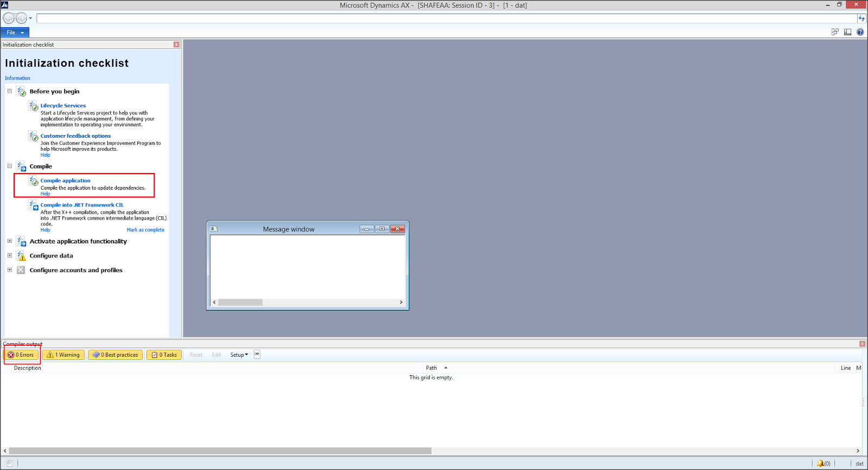Viewport: 868px width, 470px height.
Task: Expand Activate application functionality section
Action: (x=10, y=241)
